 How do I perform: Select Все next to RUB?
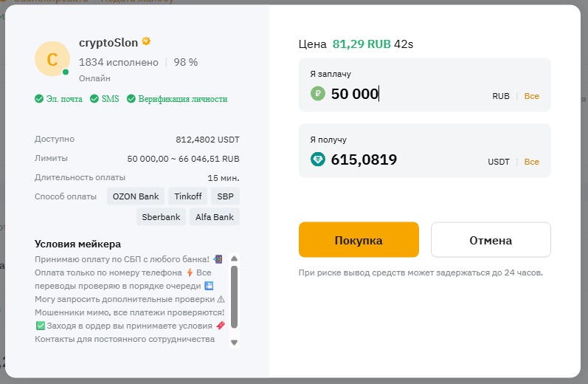tap(531, 96)
